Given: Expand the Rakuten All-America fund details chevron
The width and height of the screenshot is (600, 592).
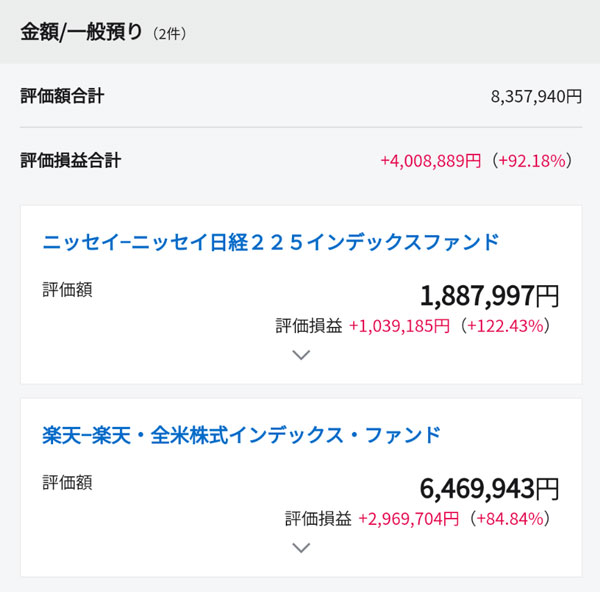Looking at the screenshot, I should (300, 547).
